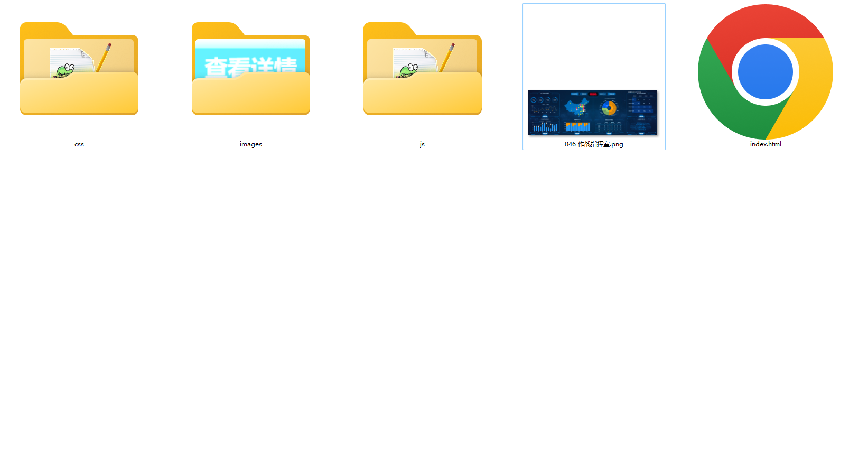The image size is (868, 462).
Task: Click the "js" folder name label
Action: click(422, 144)
